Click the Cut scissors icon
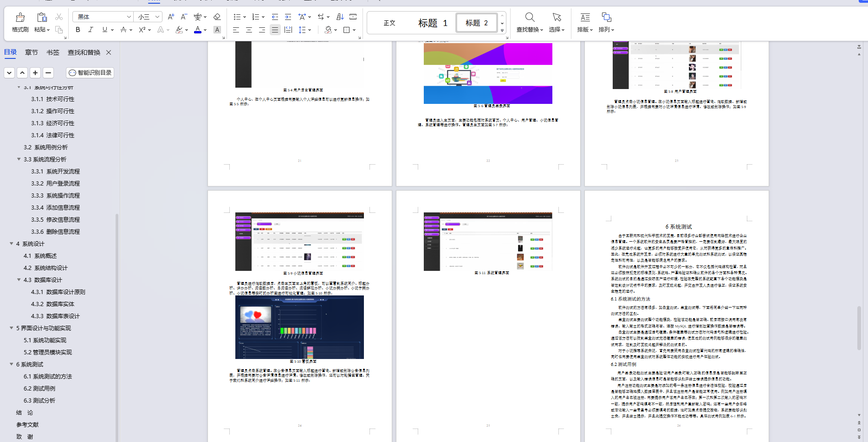The image size is (868, 442). (59, 17)
